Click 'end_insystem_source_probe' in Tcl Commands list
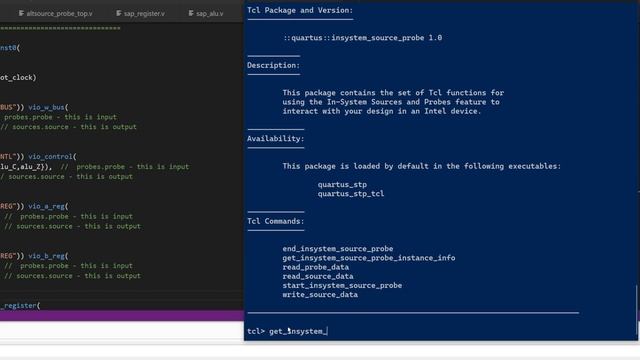The height and width of the screenshot is (360, 640). pyautogui.click(x=338, y=249)
